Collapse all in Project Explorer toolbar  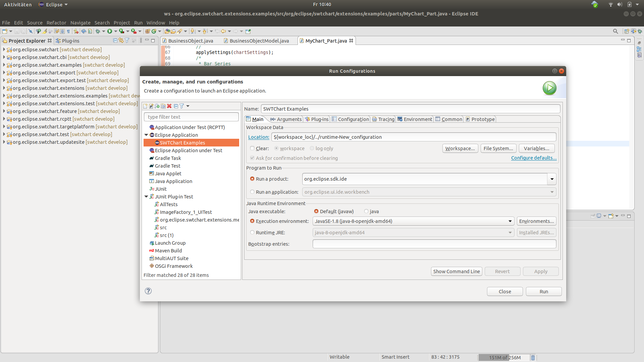point(115,41)
